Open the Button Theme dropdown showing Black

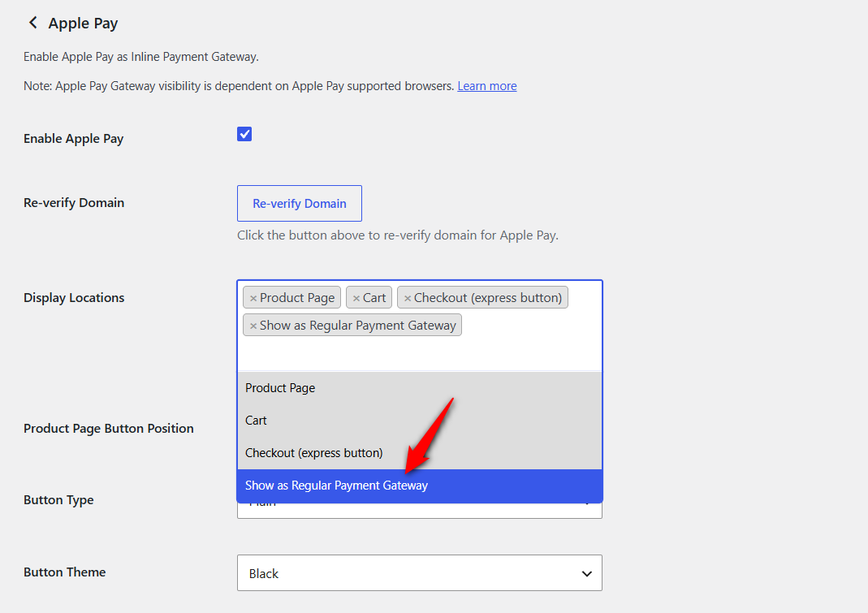tap(420, 573)
